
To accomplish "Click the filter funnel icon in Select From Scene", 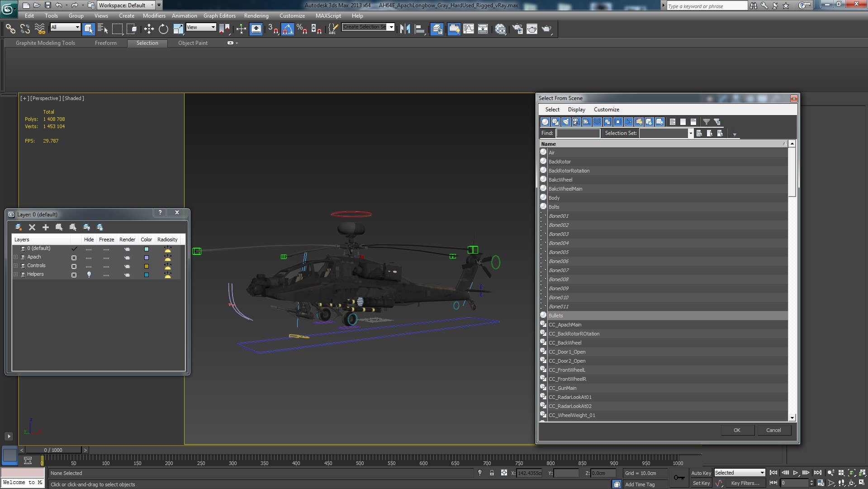I will pos(706,122).
